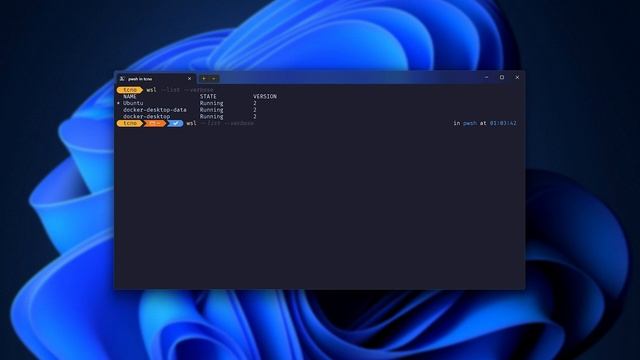This screenshot has height=360, width=640.
Task: Click the Ubuntu distribution name
Action: (133, 103)
